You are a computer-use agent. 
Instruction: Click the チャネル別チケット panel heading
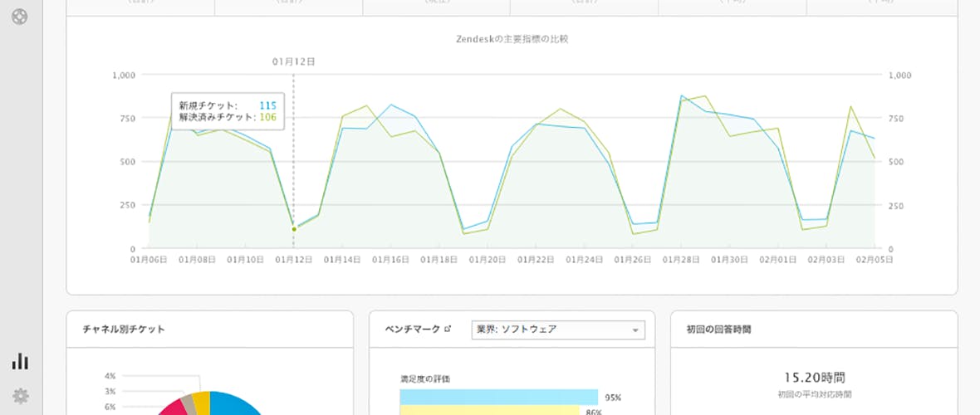tap(124, 330)
